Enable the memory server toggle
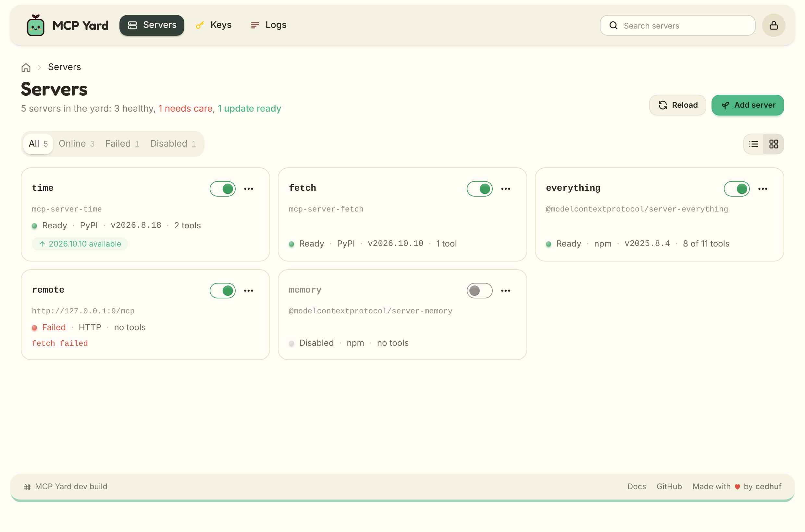805x532 pixels. (x=480, y=290)
